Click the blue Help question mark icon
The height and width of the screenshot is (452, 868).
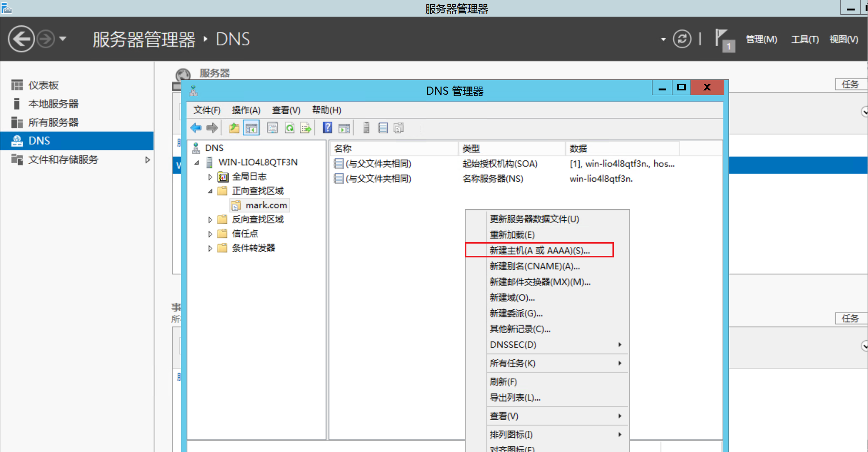coord(327,128)
